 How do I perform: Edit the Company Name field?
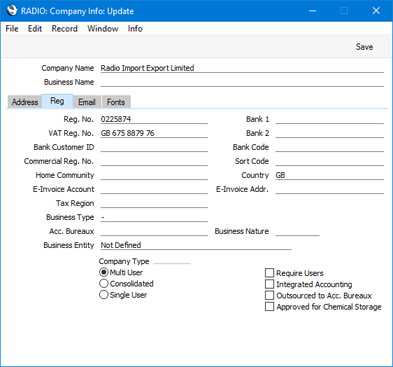coord(242,68)
